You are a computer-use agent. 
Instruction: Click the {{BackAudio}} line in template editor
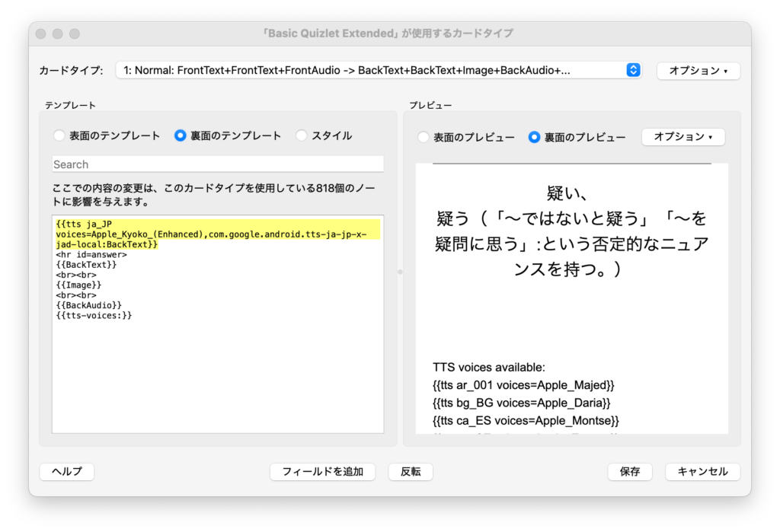click(88, 304)
